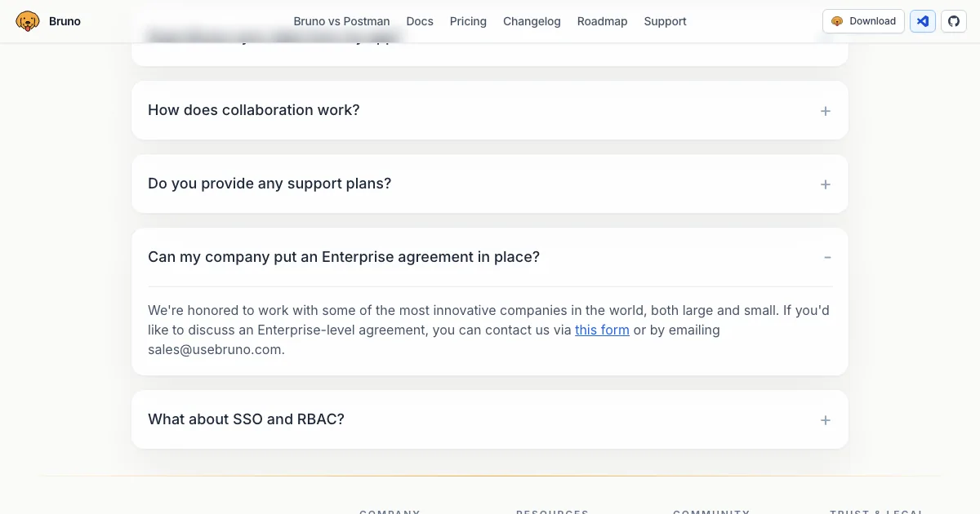Screen dimensions: 980x514
Task: Go to Support in top navigation
Action: tap(665, 21)
